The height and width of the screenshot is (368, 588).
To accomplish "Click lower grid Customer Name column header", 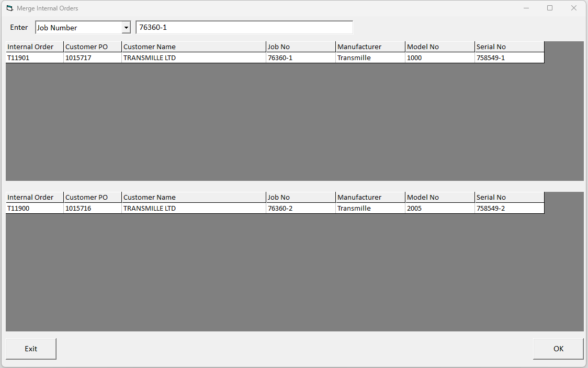I will (x=194, y=198).
